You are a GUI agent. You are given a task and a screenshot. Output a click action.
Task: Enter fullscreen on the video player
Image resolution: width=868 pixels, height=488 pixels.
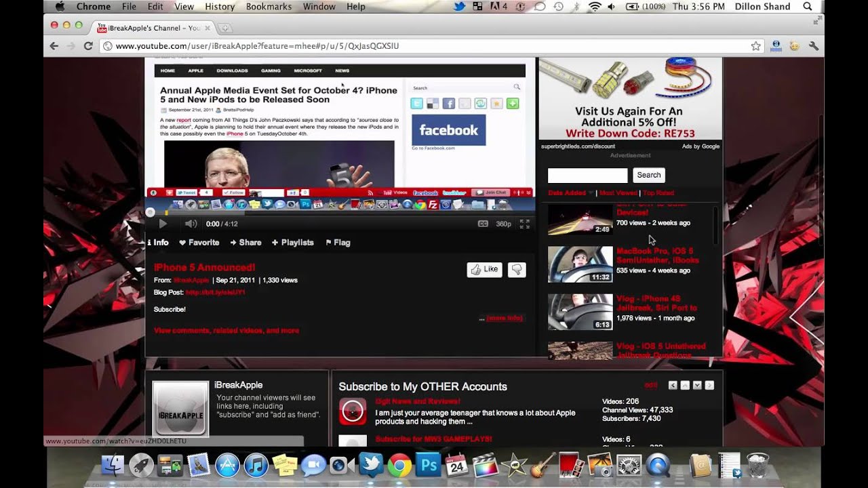tap(525, 224)
